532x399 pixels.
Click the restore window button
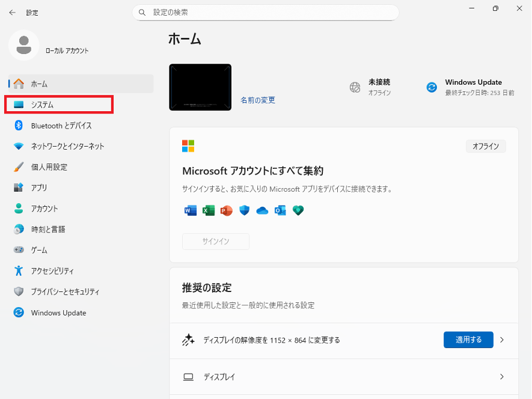coord(495,8)
